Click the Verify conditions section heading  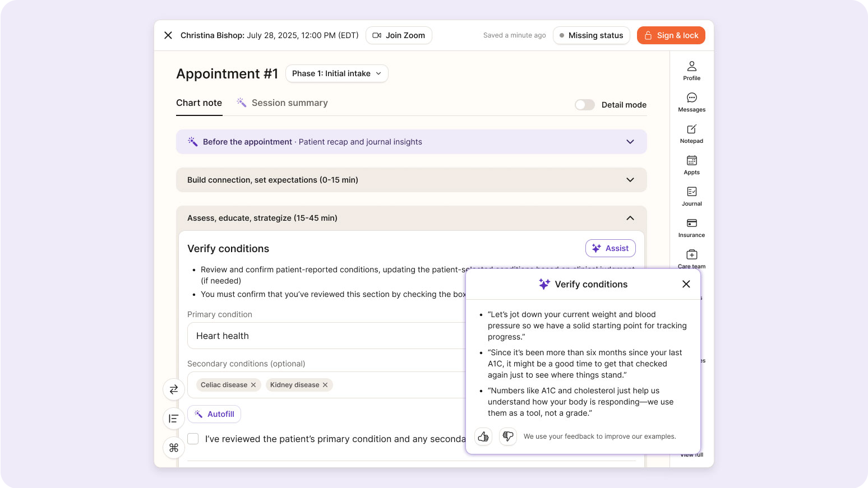pos(228,249)
